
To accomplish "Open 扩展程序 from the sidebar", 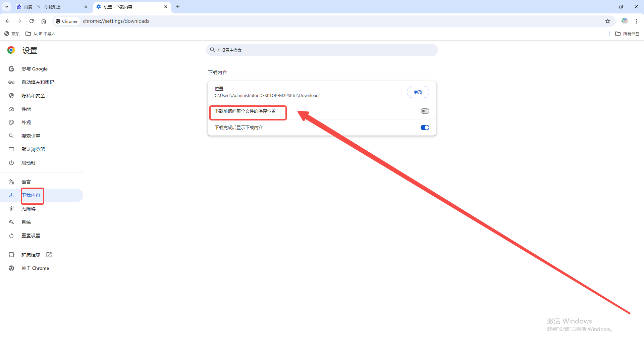I will coord(31,255).
